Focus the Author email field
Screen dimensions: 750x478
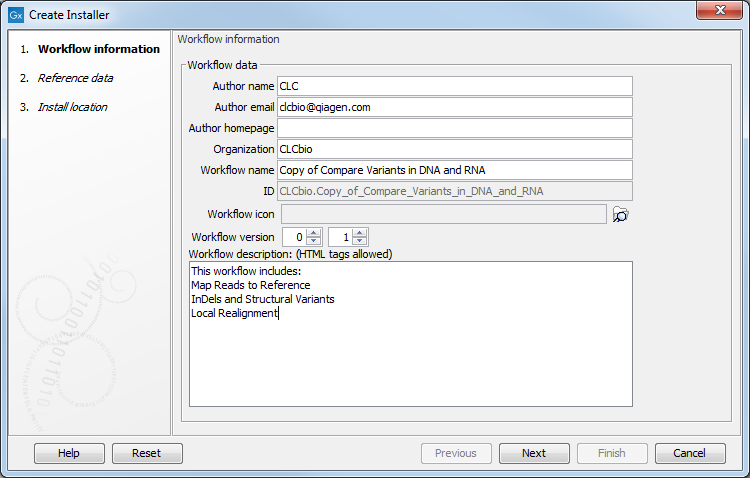pos(454,107)
